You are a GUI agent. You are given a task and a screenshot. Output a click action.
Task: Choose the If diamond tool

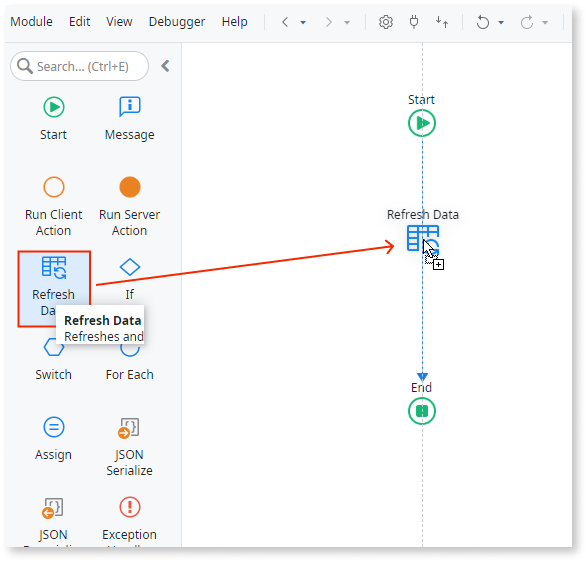130,267
